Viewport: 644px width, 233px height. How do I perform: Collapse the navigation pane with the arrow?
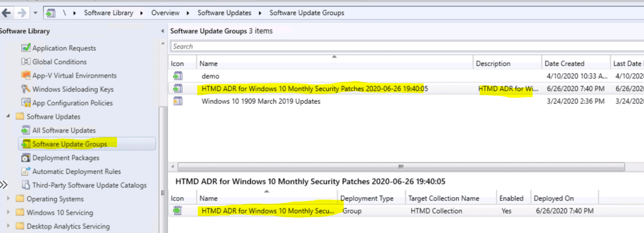pyautogui.click(x=163, y=31)
